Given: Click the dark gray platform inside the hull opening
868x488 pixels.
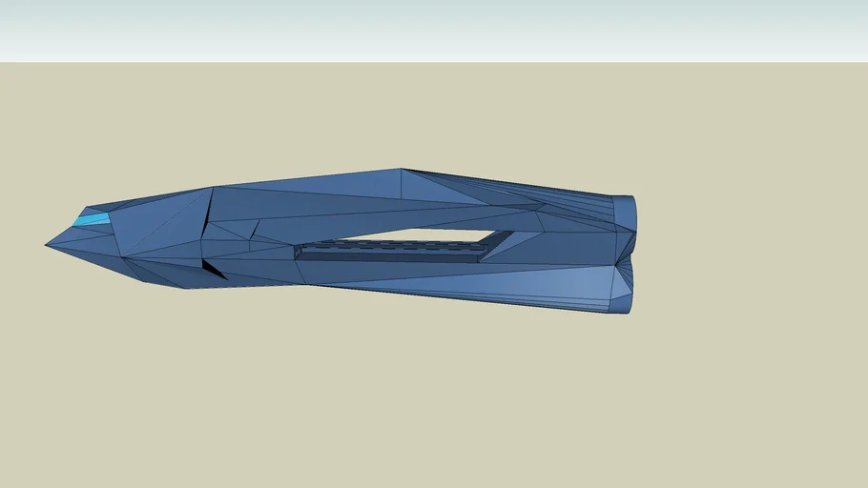Looking at the screenshot, I should click(x=391, y=252).
